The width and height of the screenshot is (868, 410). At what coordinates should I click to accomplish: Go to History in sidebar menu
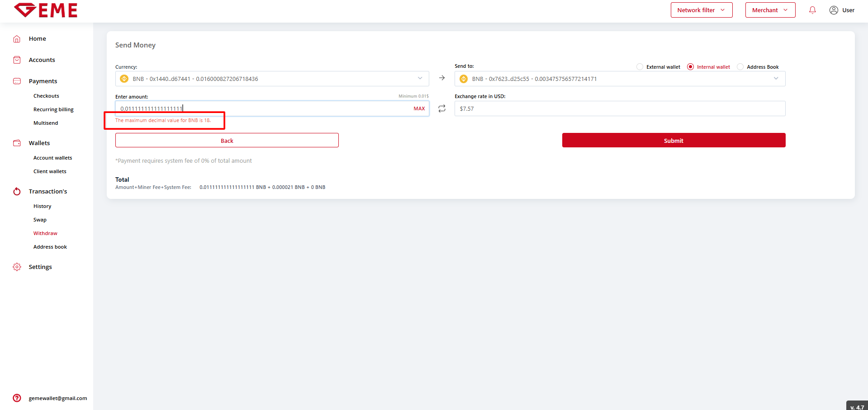click(42, 206)
